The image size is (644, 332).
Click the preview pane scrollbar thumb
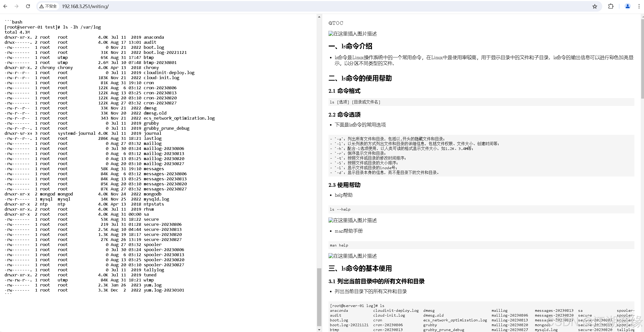[x=642, y=59]
